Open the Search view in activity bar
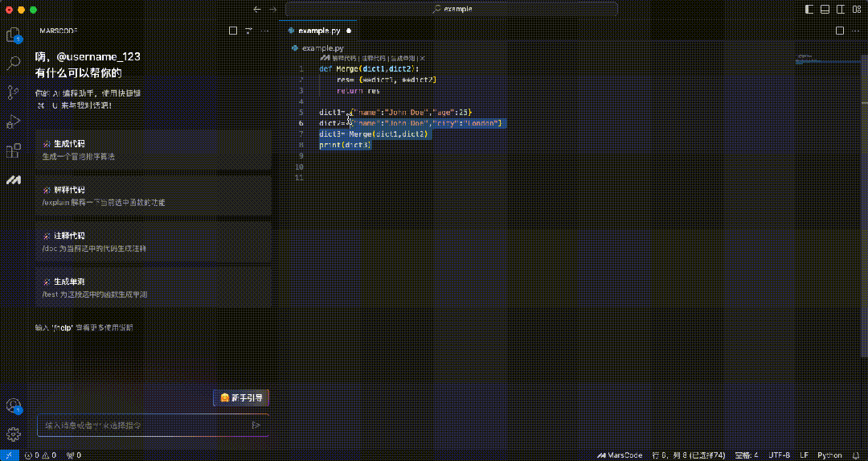This screenshot has height=461, width=868. click(x=14, y=63)
